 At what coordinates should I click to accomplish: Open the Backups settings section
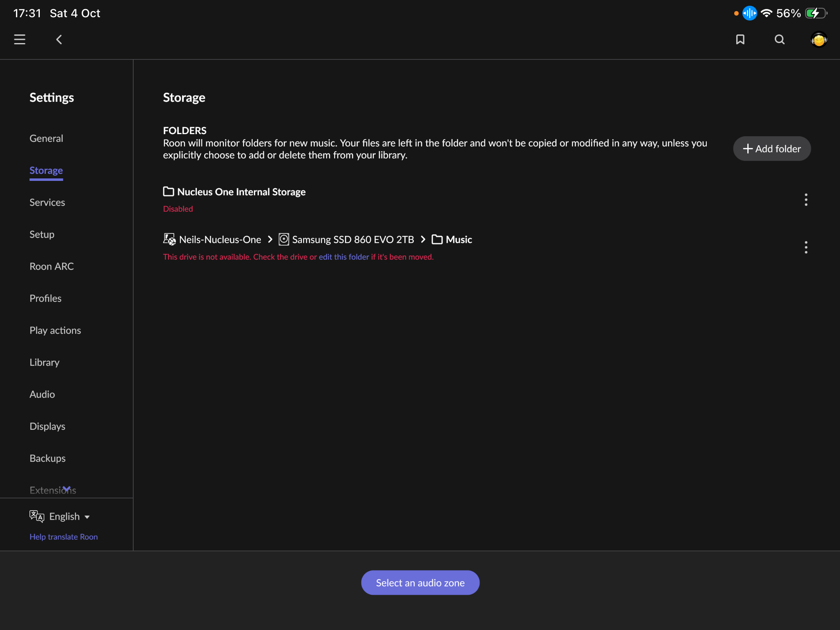(48, 458)
